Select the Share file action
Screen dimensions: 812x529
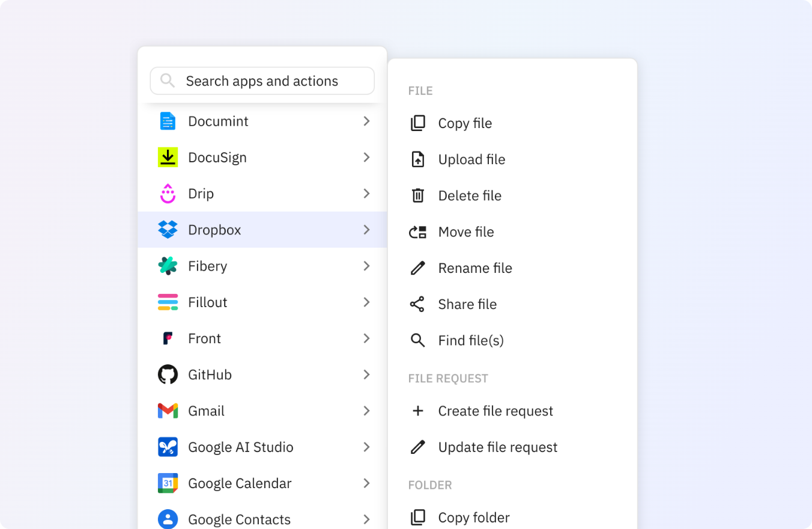point(512,304)
